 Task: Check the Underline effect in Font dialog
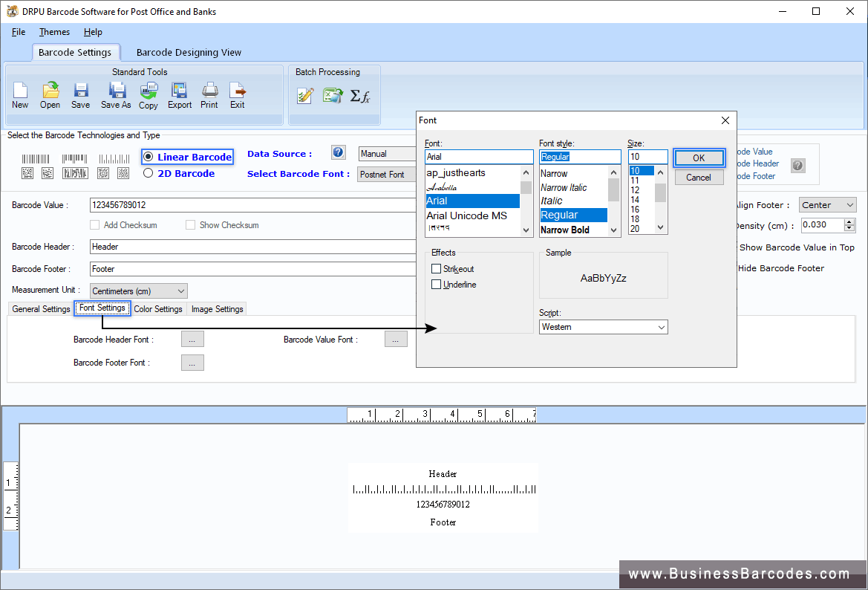pyautogui.click(x=437, y=284)
